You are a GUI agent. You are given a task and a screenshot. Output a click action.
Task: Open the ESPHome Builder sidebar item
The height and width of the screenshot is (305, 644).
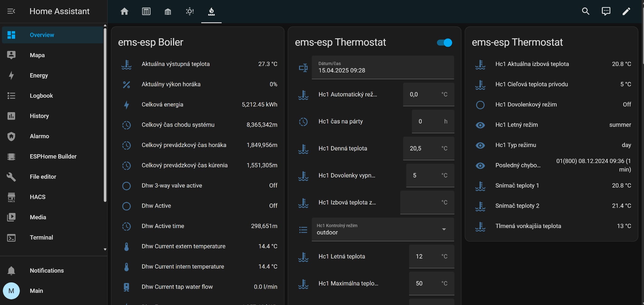[53, 156]
